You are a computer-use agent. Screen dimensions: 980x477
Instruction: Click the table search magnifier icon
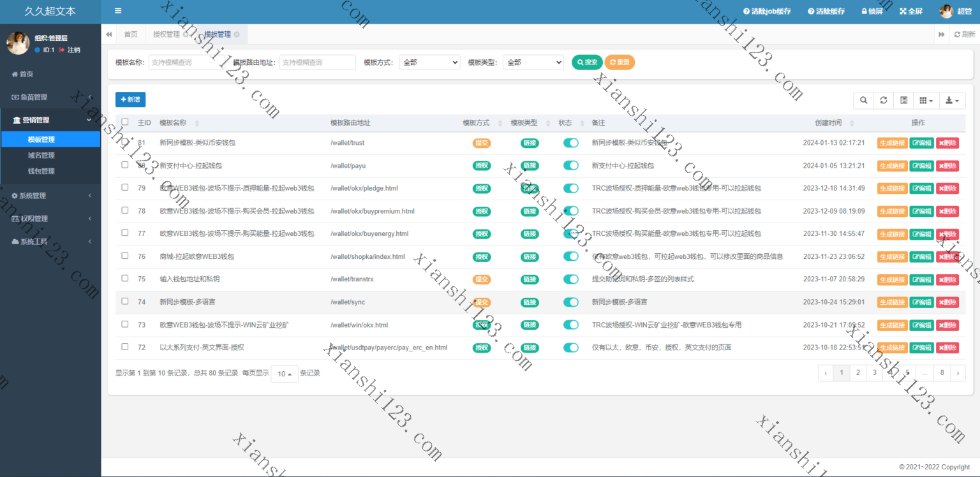point(863,100)
